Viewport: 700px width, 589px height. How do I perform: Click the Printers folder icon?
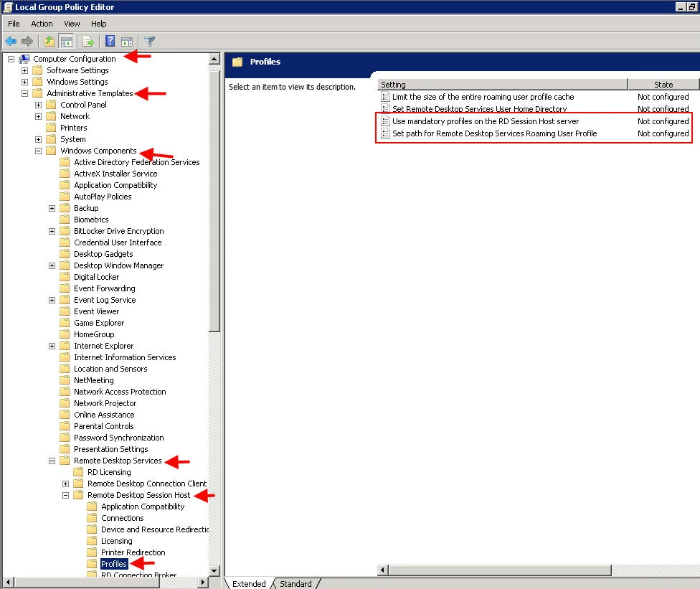tap(51, 128)
